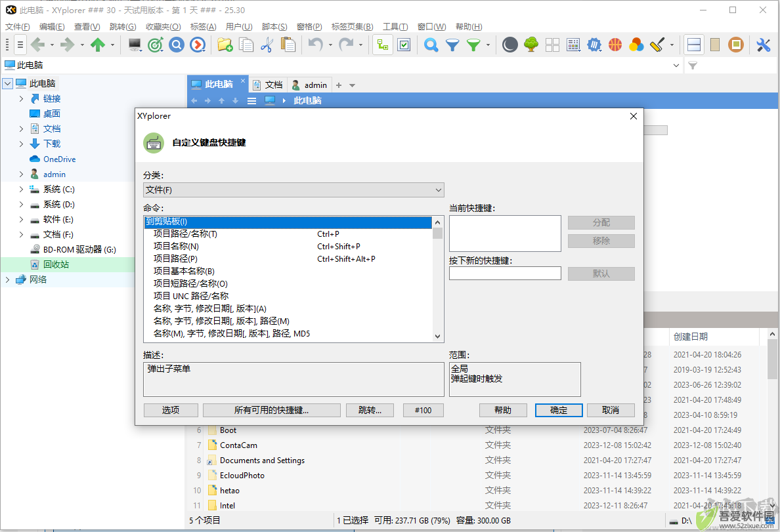This screenshot has height=532, width=780.
Task: Open the 文件(F) menu
Action: coord(18,27)
